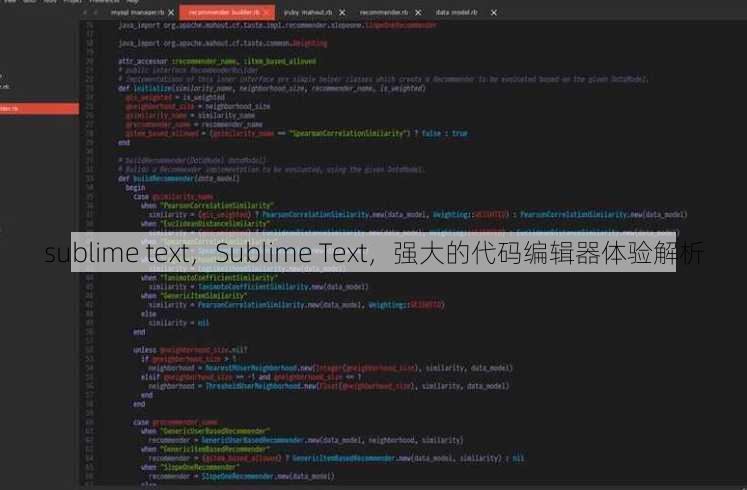Close the recommender_builder.rb tab
This screenshot has width=747, height=490.
click(x=267, y=13)
